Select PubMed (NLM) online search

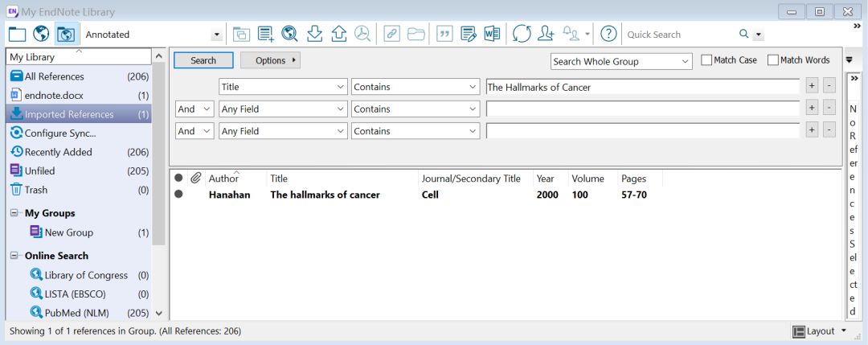(x=79, y=313)
